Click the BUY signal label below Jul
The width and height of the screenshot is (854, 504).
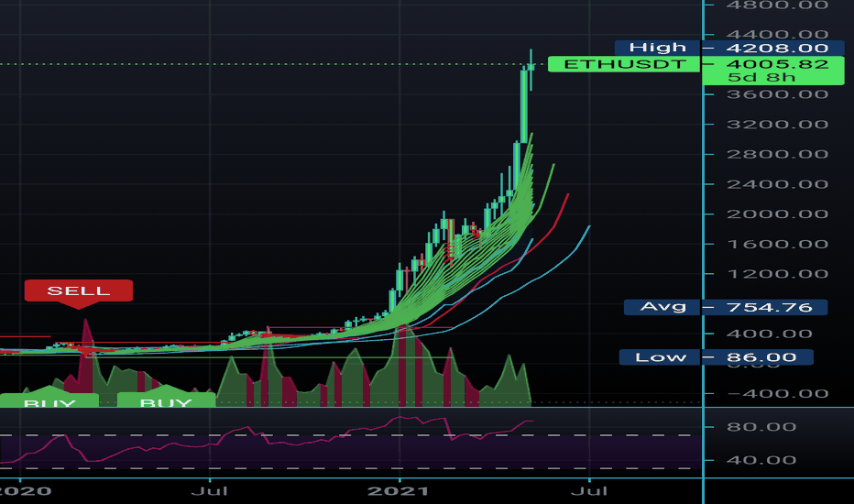(166, 400)
